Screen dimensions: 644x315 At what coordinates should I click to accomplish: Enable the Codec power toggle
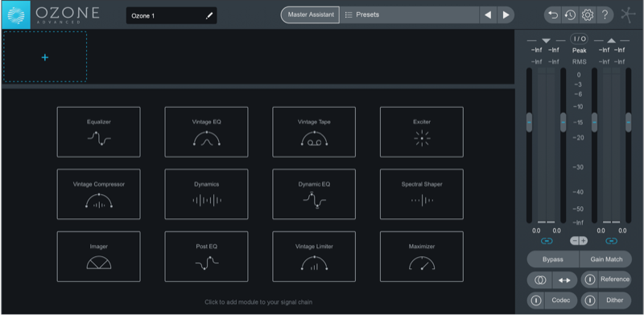point(536,300)
